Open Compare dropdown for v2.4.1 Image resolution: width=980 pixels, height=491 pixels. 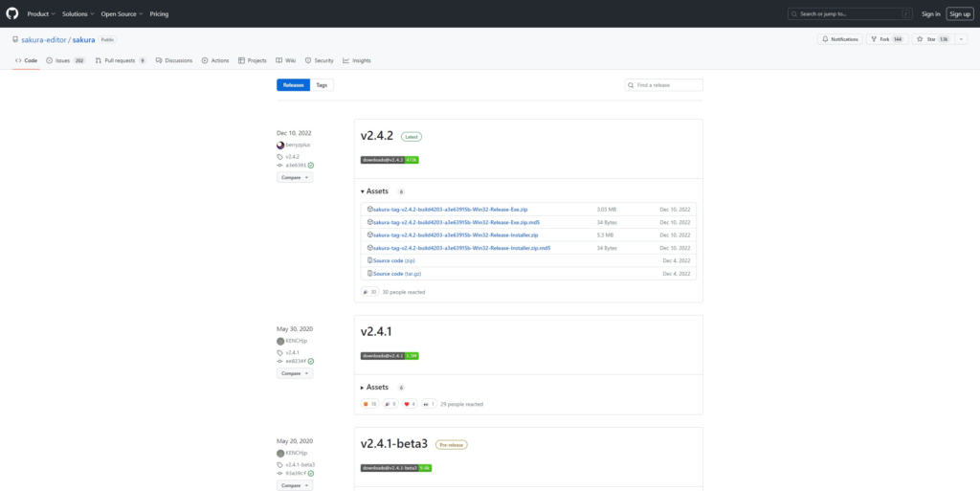click(295, 373)
